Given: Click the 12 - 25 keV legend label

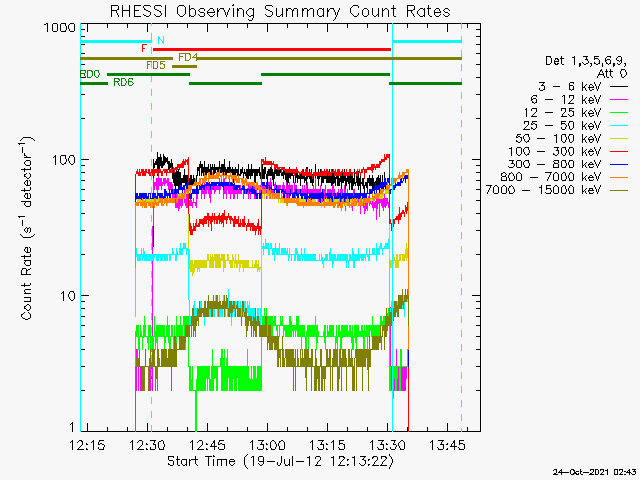Looking at the screenshot, I should tap(562, 113).
